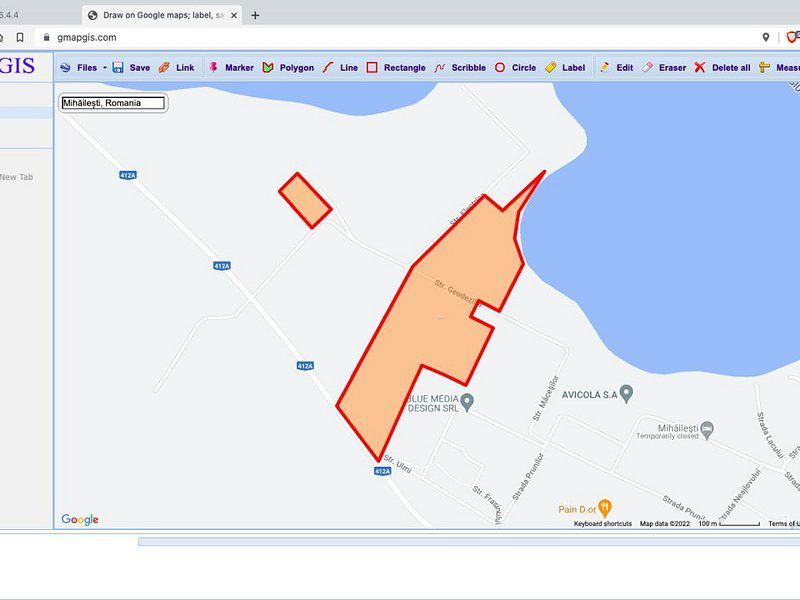Choose the Label tool
This screenshot has height=600, width=800.
tap(565, 68)
